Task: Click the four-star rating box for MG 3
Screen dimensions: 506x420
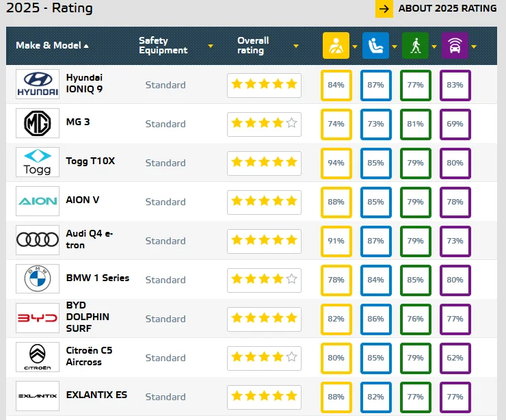Action: pos(264,124)
